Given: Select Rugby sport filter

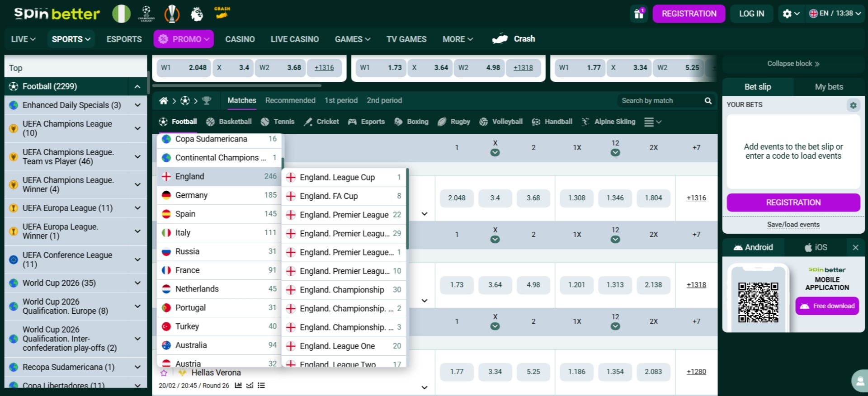Looking at the screenshot, I should 454,122.
